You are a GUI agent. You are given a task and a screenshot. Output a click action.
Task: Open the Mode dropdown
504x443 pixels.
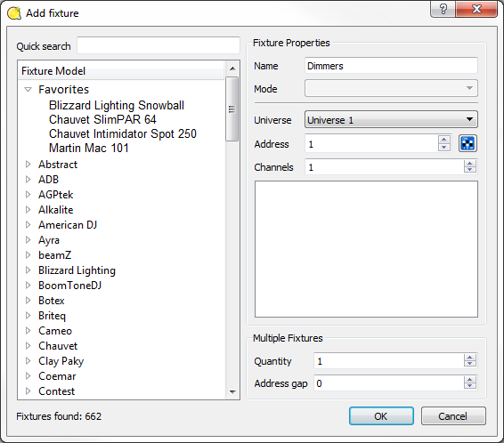click(391, 88)
